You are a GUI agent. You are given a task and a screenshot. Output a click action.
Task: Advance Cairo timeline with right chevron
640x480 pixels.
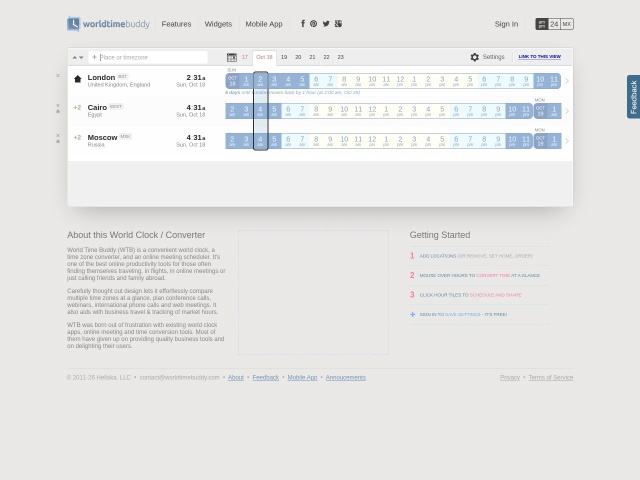pos(567,111)
